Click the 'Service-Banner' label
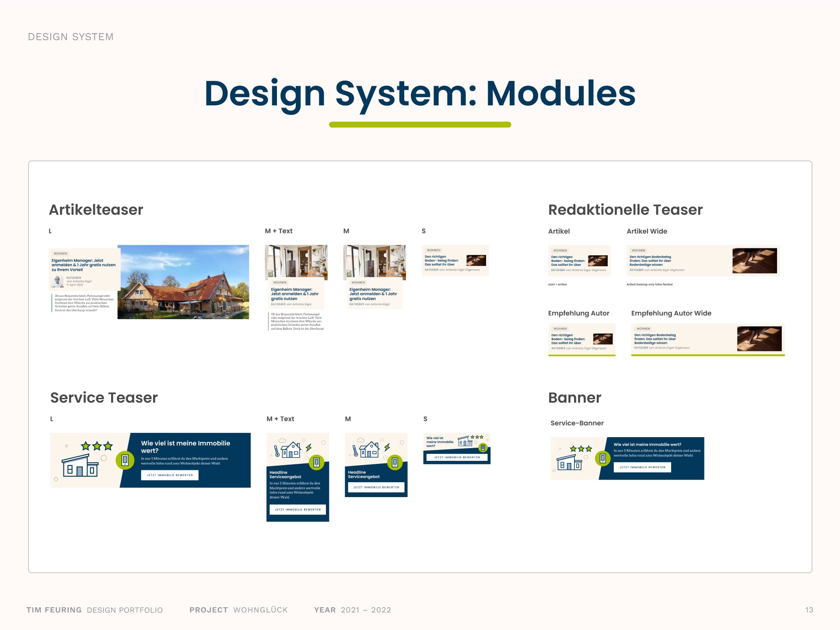840x630 pixels. 577,423
